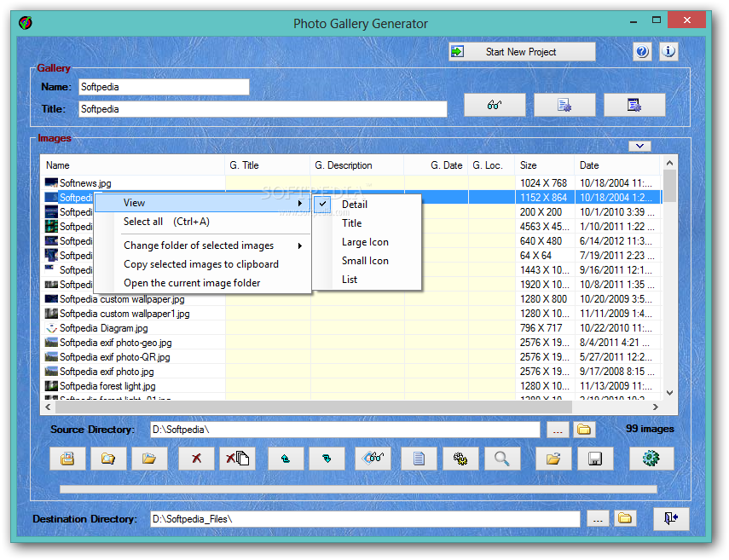
Task: Click the progress bar below the toolbar
Action: pos(358,489)
